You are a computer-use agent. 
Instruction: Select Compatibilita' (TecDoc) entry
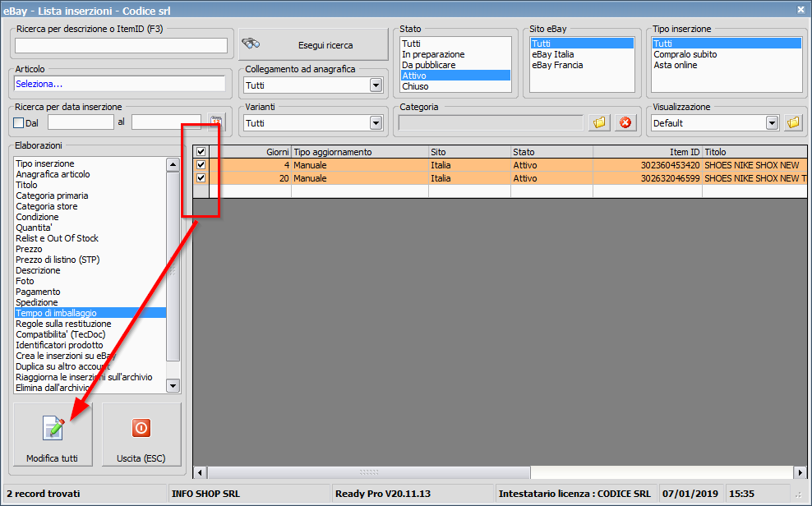tap(90, 334)
